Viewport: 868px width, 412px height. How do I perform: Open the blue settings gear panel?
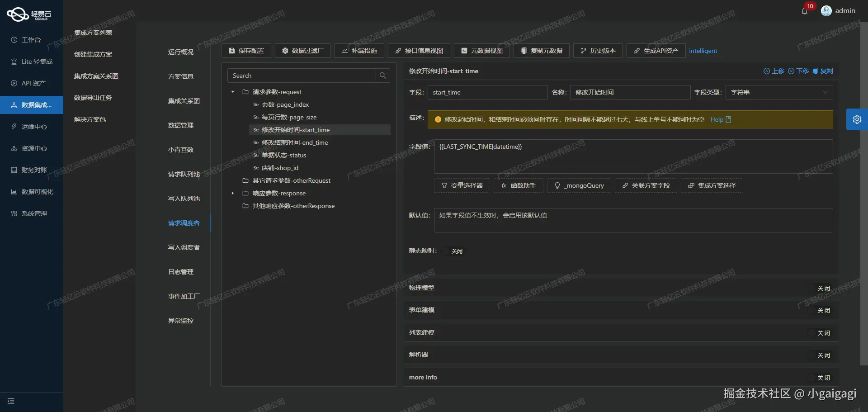pyautogui.click(x=857, y=119)
